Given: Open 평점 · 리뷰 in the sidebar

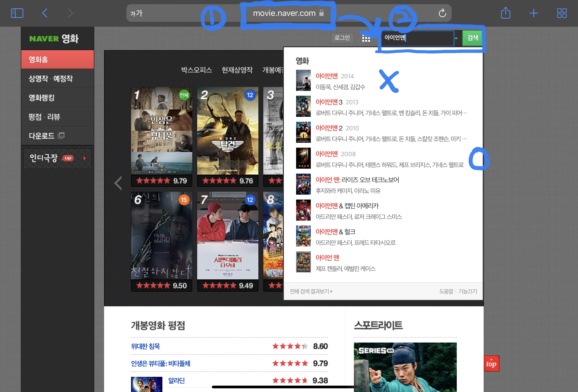Looking at the screenshot, I should tap(58, 117).
